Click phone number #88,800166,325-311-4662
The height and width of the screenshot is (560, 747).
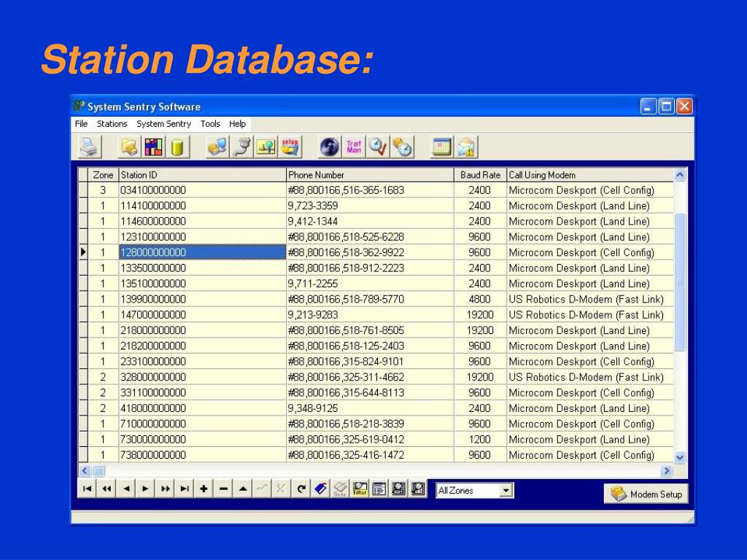point(370,377)
